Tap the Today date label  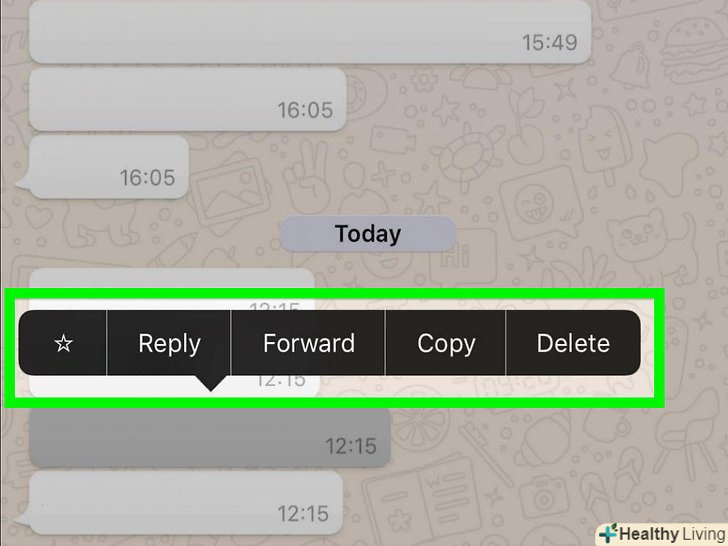pos(368,234)
